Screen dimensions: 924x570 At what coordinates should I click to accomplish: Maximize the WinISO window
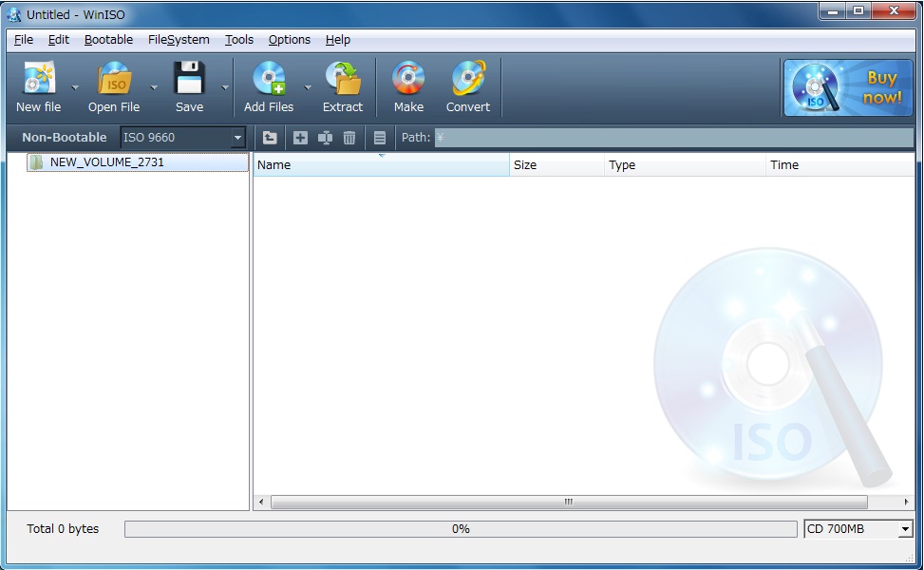coord(858,11)
